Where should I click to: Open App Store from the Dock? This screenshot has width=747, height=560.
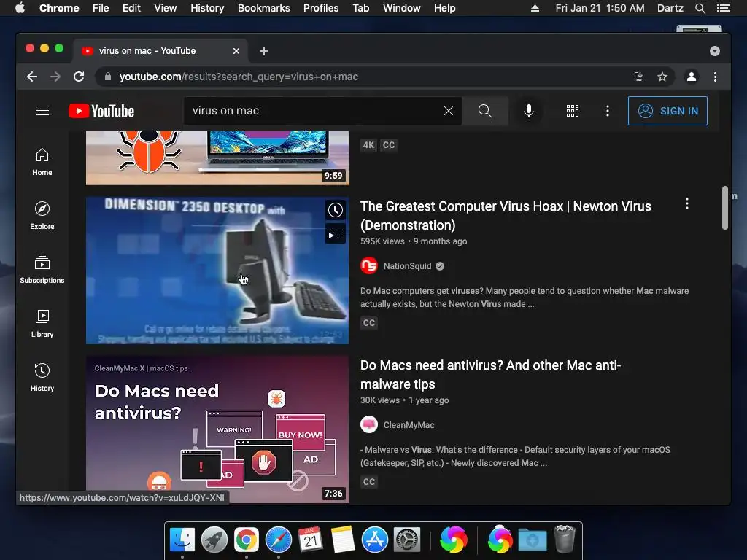pos(375,540)
